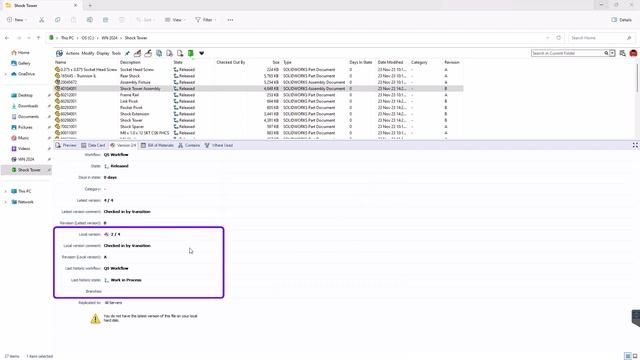Click the Share icon in Explorer toolbar
Screen dimensions: 640x360
click(105, 20)
